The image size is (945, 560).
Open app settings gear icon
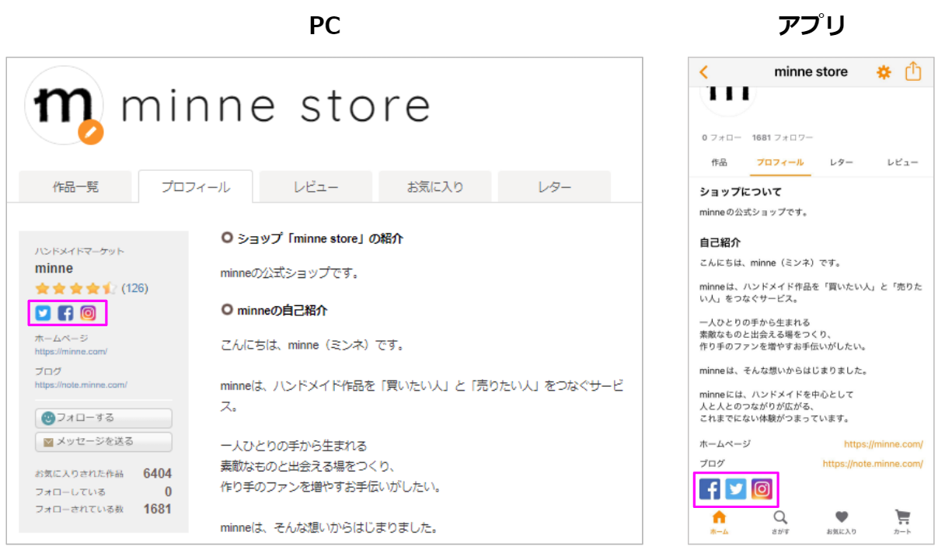pyautogui.click(x=884, y=72)
